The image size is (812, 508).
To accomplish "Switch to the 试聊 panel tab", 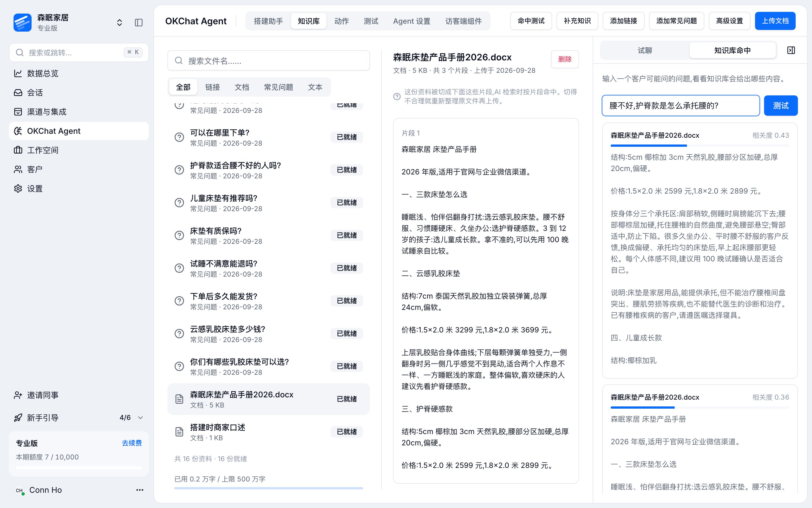I will coord(645,51).
